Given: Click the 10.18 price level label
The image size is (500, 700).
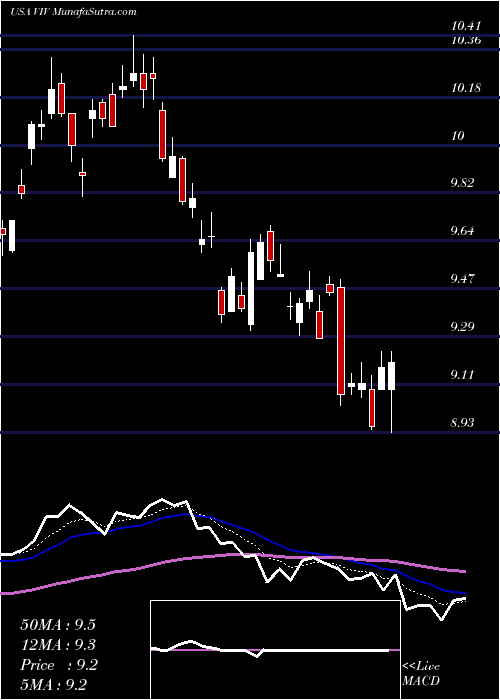Looking at the screenshot, I should pyautogui.click(x=466, y=88).
